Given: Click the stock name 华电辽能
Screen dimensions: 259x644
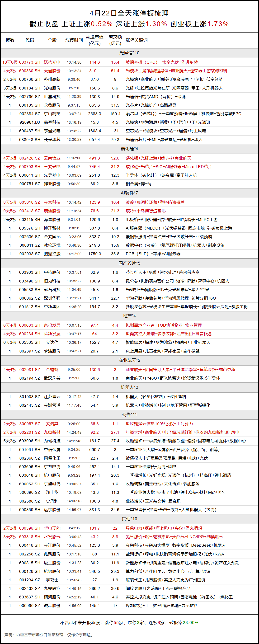Looking at the screenshot, I should tap(52, 528).
